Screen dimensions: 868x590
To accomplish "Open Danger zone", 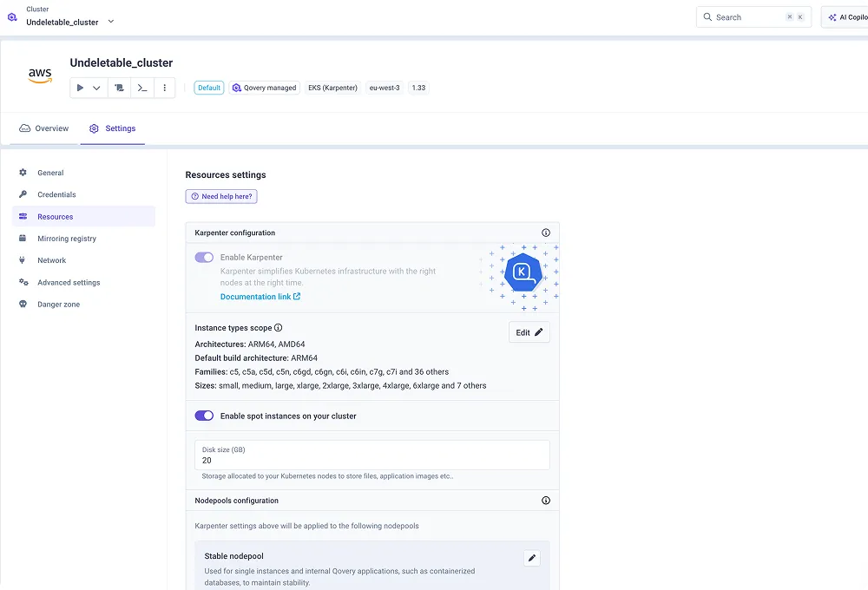I will pos(83,304).
